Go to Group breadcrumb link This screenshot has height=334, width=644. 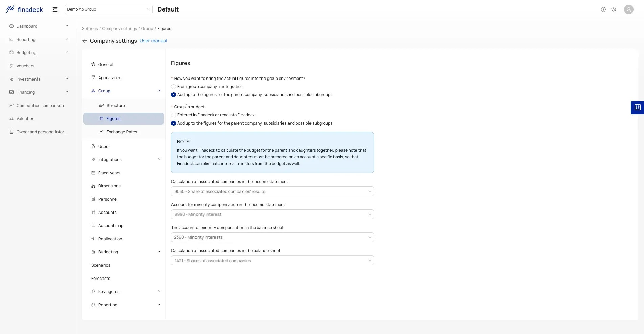147,29
